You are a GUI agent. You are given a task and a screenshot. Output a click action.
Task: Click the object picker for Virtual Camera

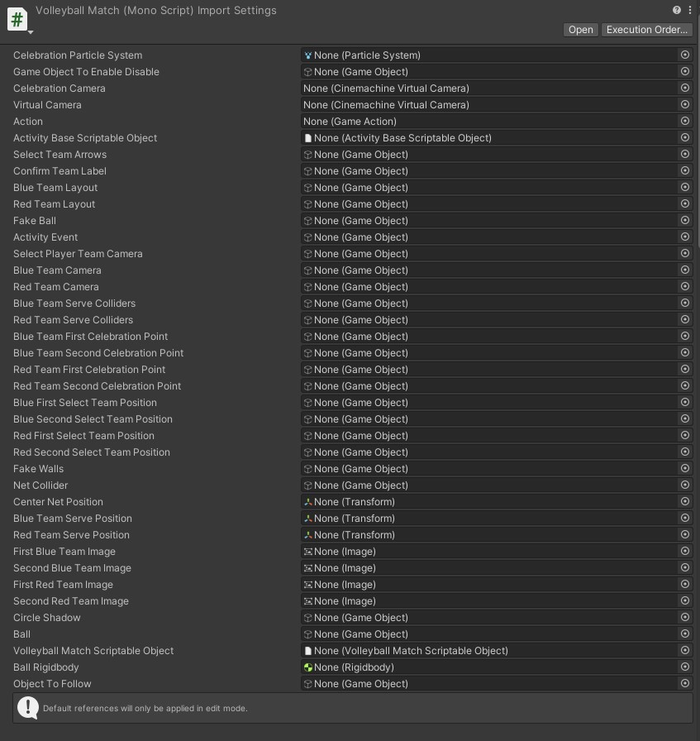pyautogui.click(x=684, y=104)
